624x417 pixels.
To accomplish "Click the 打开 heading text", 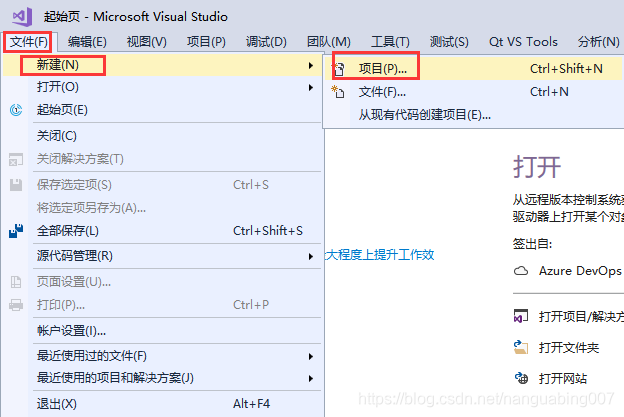I will pos(537,167).
